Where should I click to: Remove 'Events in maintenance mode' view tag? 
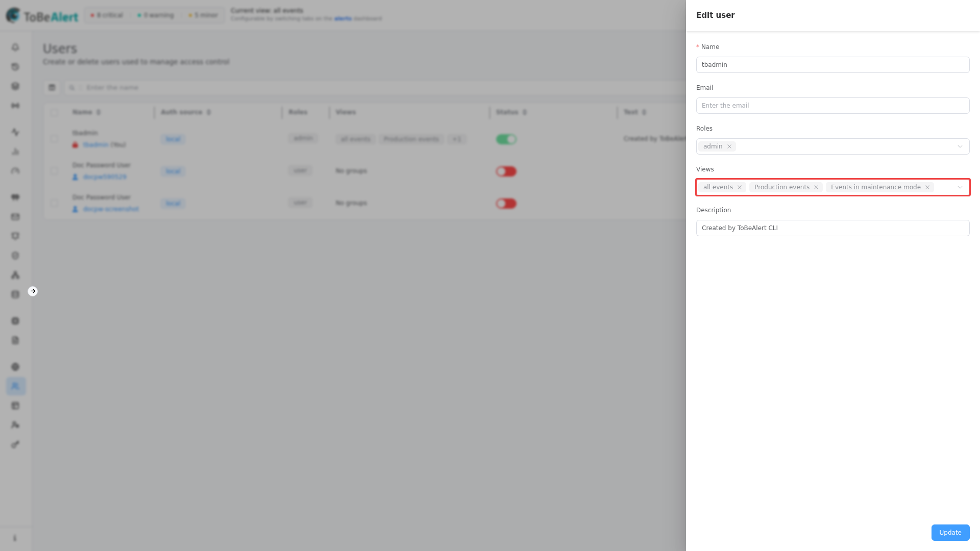[x=927, y=187]
